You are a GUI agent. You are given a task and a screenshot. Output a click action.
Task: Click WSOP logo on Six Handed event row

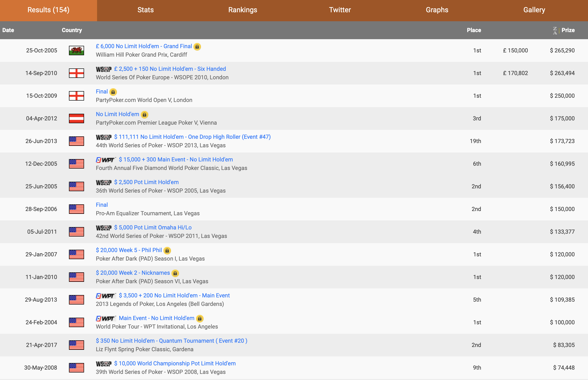(x=104, y=69)
